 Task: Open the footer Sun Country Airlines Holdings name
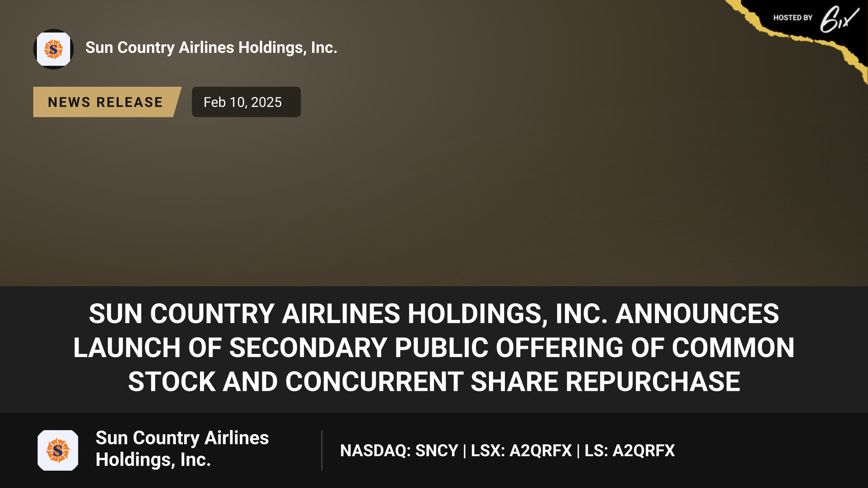(x=182, y=449)
